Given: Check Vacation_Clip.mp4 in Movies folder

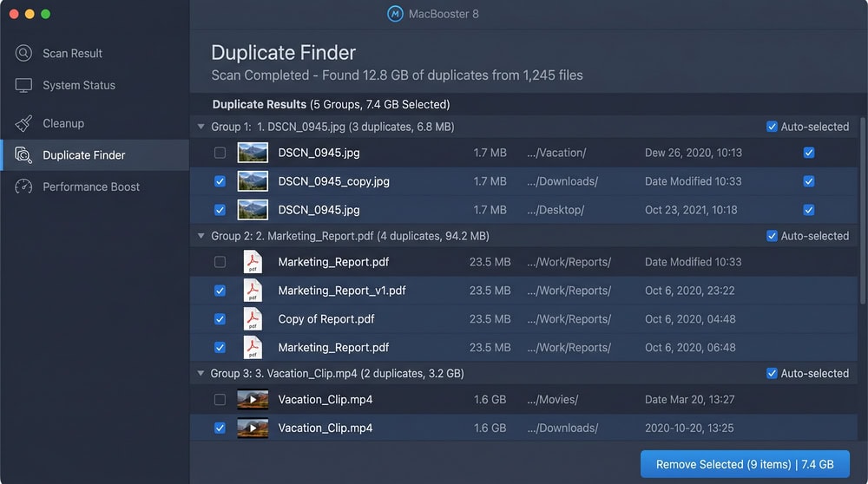Looking at the screenshot, I should [220, 399].
